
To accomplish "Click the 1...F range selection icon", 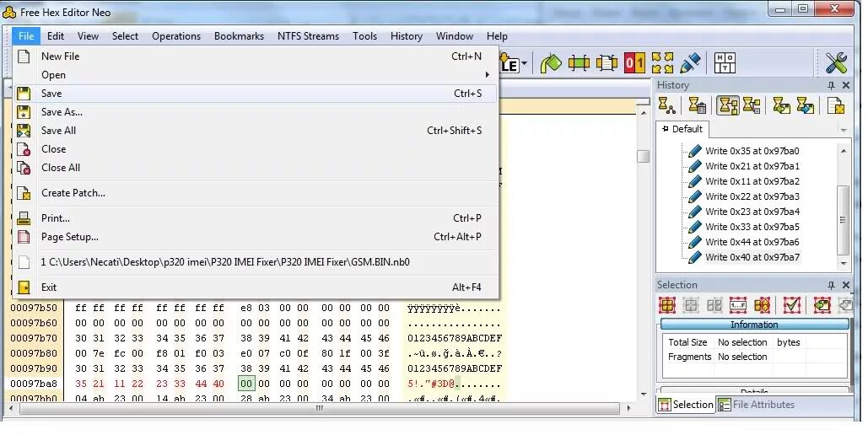I will click(x=738, y=305).
